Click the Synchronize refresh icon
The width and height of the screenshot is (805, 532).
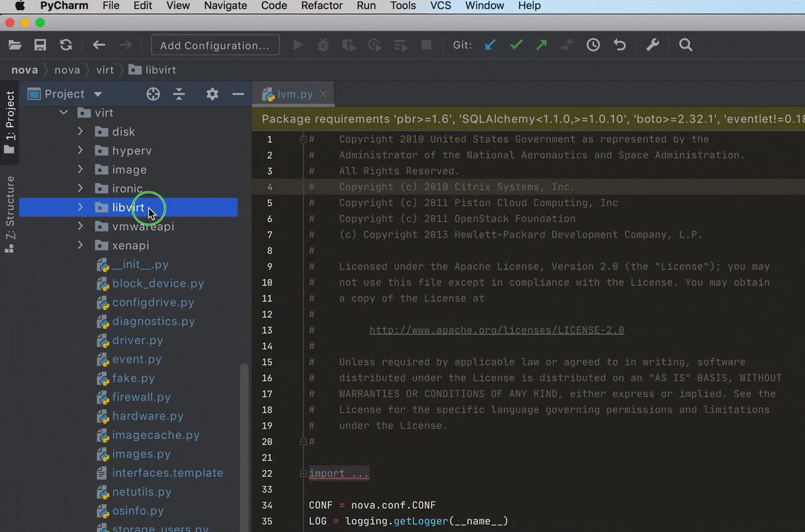coord(66,45)
